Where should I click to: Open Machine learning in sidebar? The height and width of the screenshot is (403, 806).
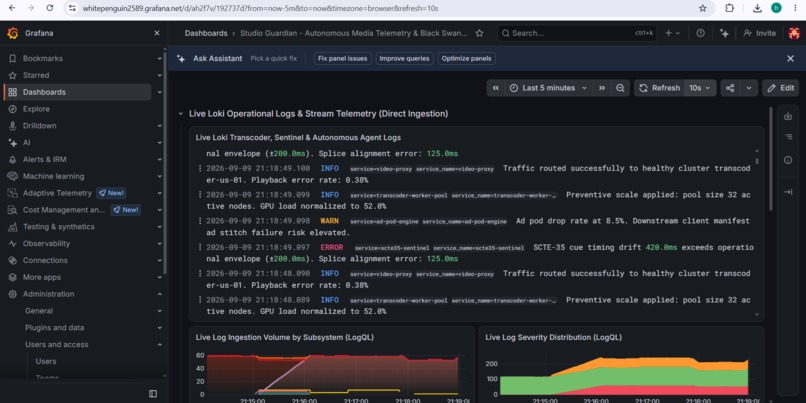click(x=53, y=176)
